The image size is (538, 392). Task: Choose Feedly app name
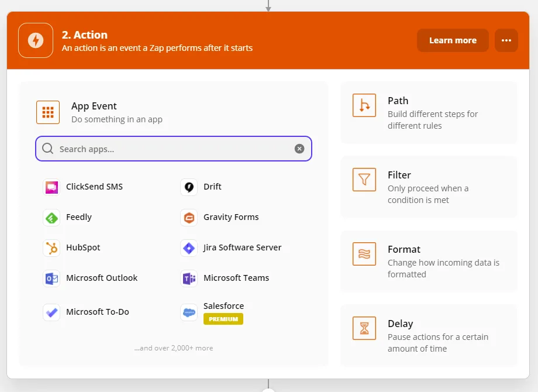point(79,217)
